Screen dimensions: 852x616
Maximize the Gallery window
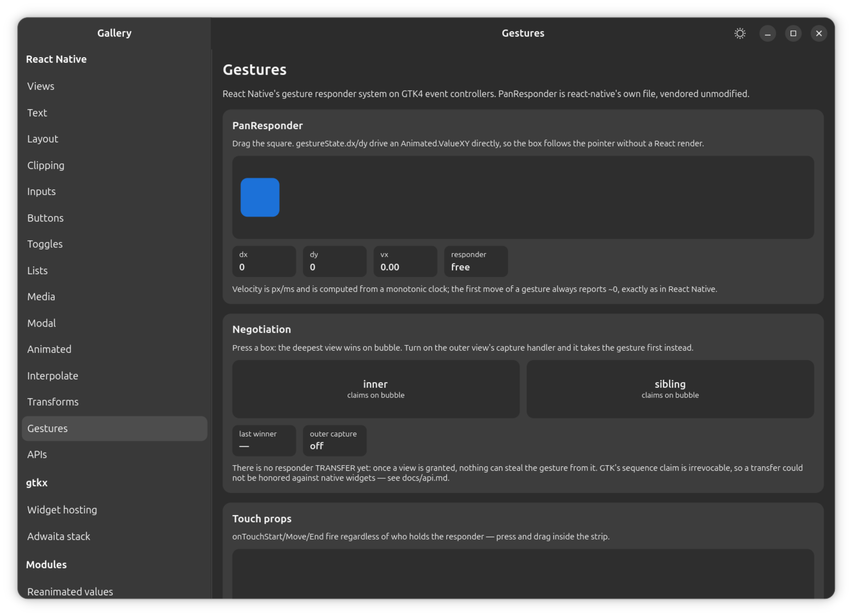pos(793,34)
